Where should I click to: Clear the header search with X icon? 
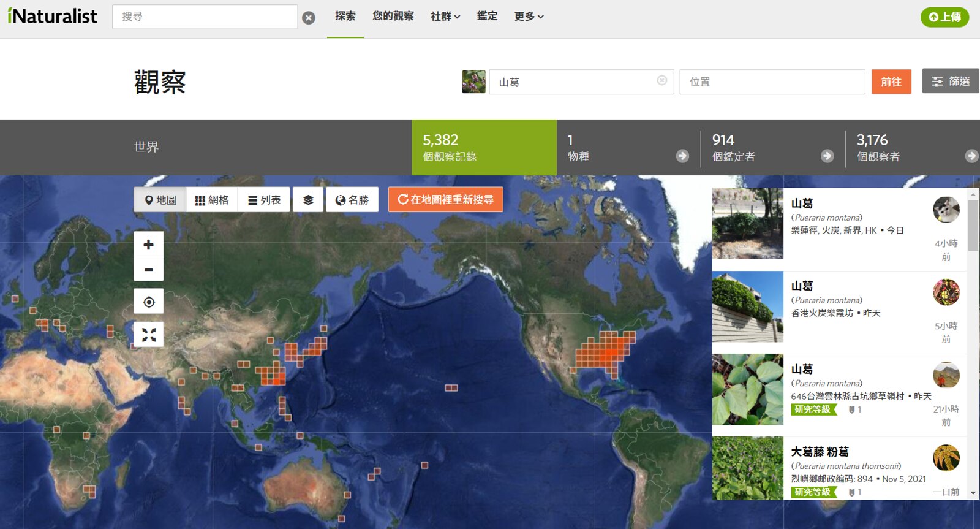[309, 18]
